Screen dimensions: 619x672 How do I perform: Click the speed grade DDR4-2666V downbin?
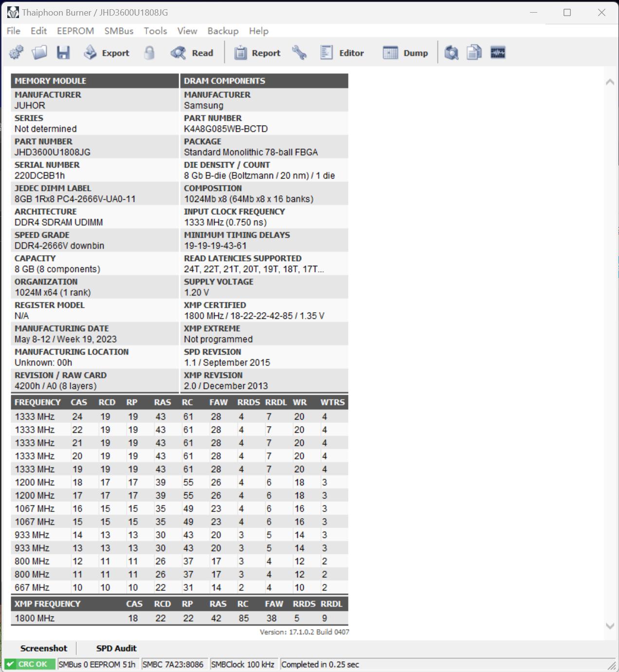pyautogui.click(x=59, y=245)
